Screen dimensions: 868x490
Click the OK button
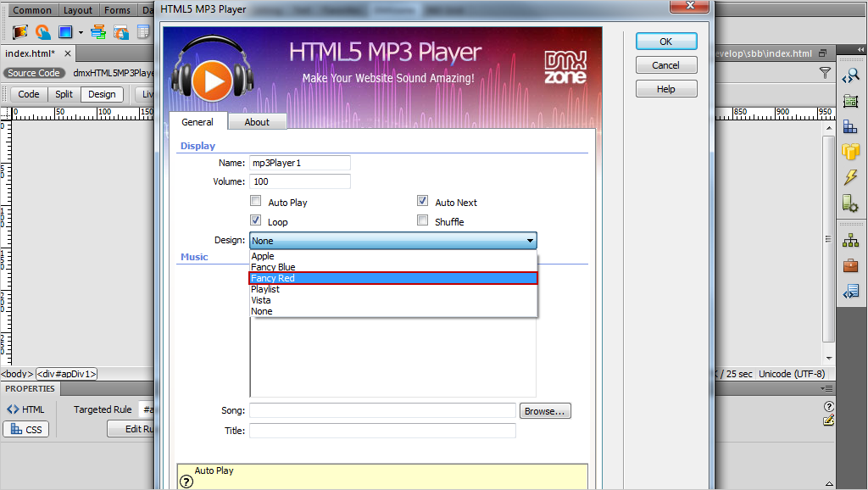666,42
